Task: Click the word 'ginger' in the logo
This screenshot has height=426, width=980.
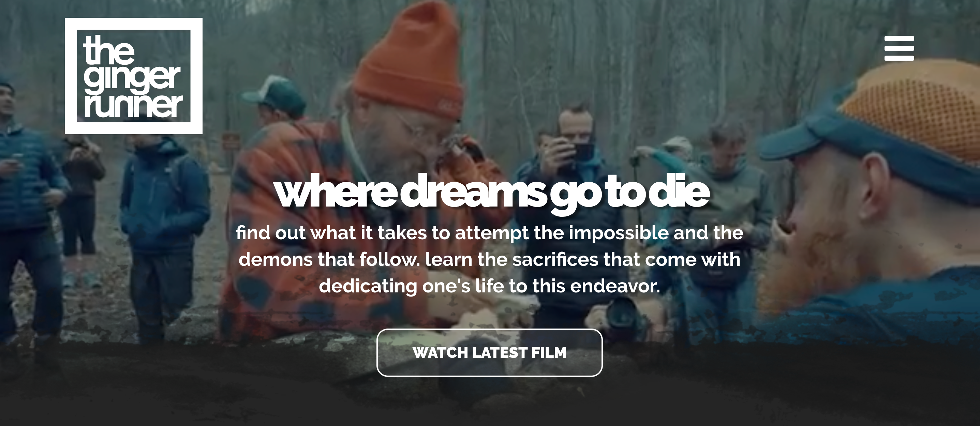Action: (x=132, y=79)
